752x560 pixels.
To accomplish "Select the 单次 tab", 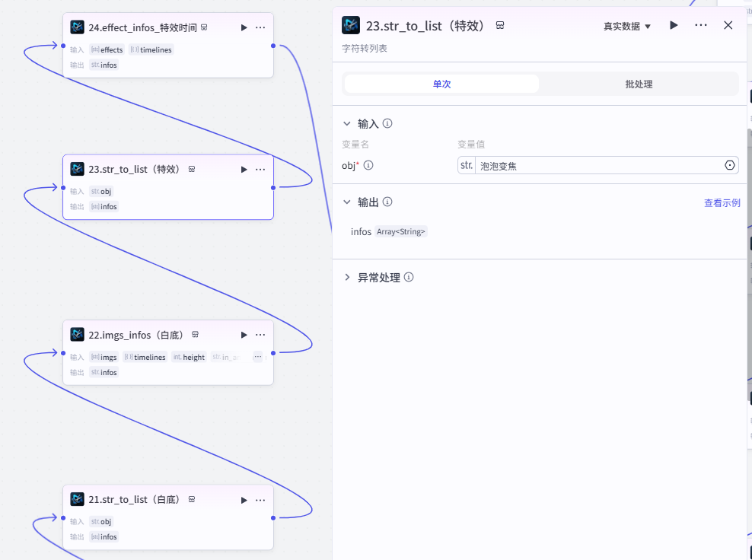I will [x=441, y=84].
